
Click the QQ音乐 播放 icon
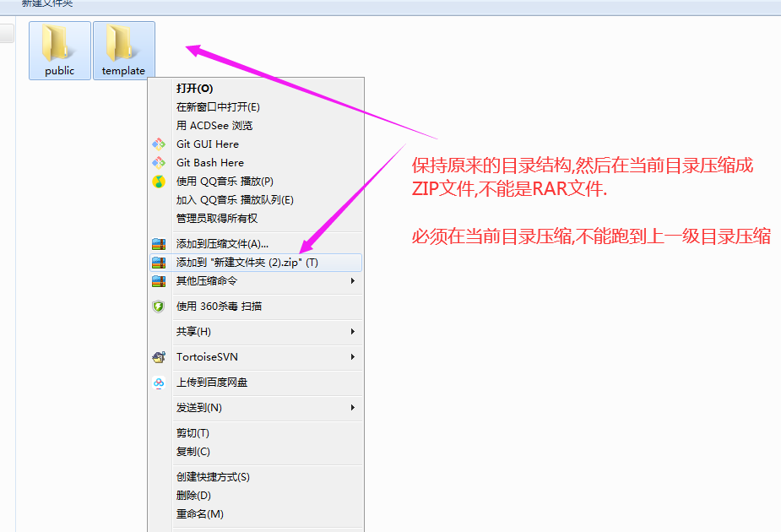point(158,182)
